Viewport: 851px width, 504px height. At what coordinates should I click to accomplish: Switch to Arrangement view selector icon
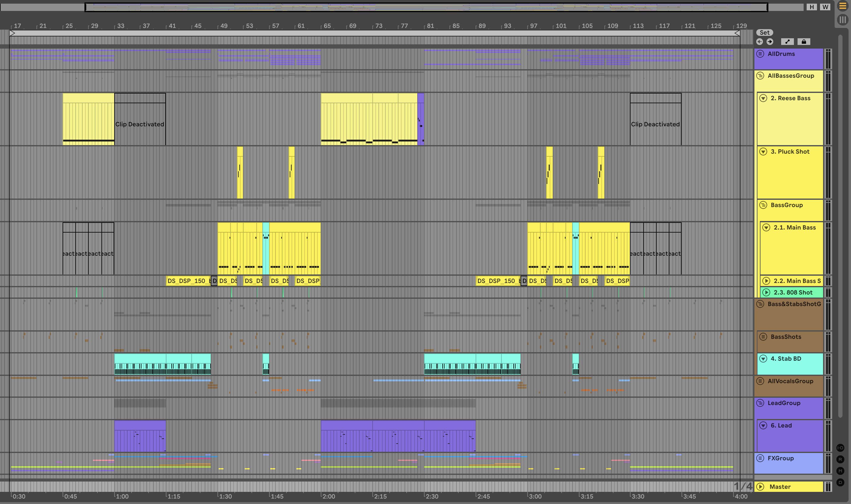(x=842, y=6)
